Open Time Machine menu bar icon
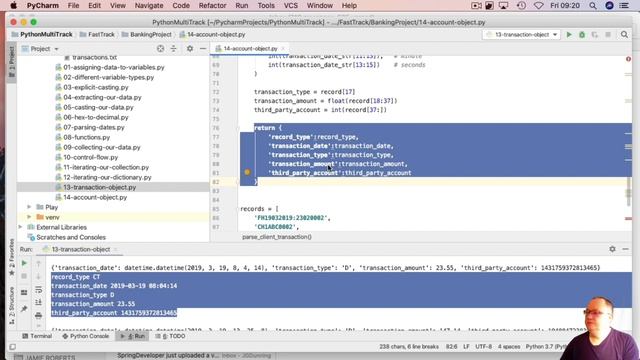This screenshot has width=640, height=360. point(521,6)
